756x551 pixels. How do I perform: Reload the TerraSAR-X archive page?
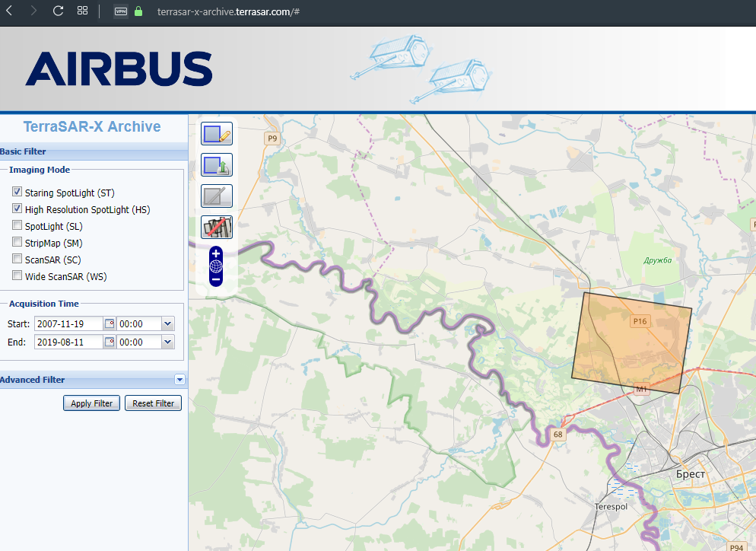[58, 11]
